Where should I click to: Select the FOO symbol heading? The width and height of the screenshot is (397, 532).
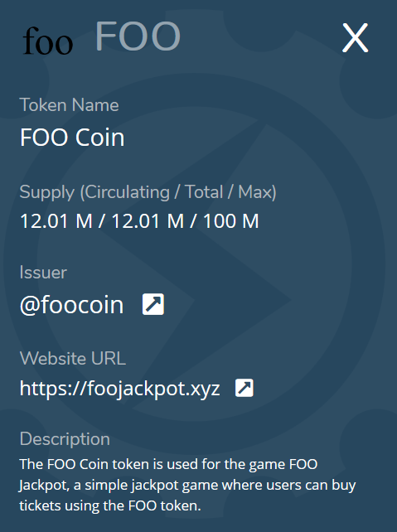tap(138, 36)
